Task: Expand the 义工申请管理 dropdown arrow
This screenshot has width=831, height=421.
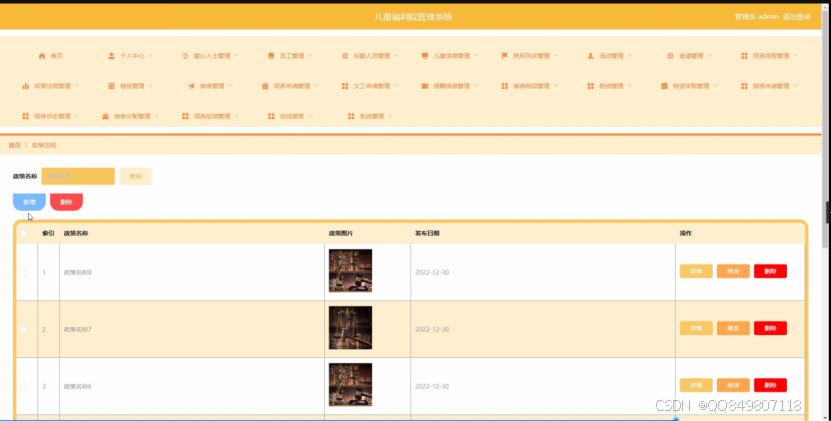Action: (396, 85)
